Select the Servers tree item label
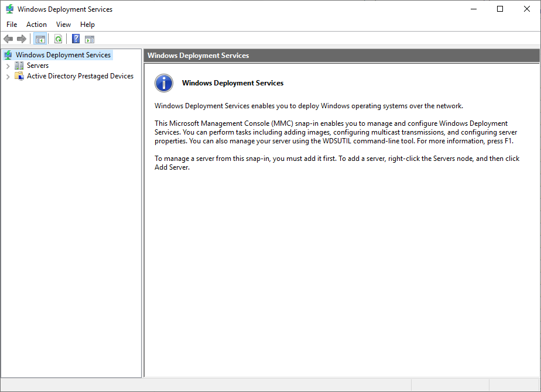This screenshot has width=541, height=392. point(37,66)
